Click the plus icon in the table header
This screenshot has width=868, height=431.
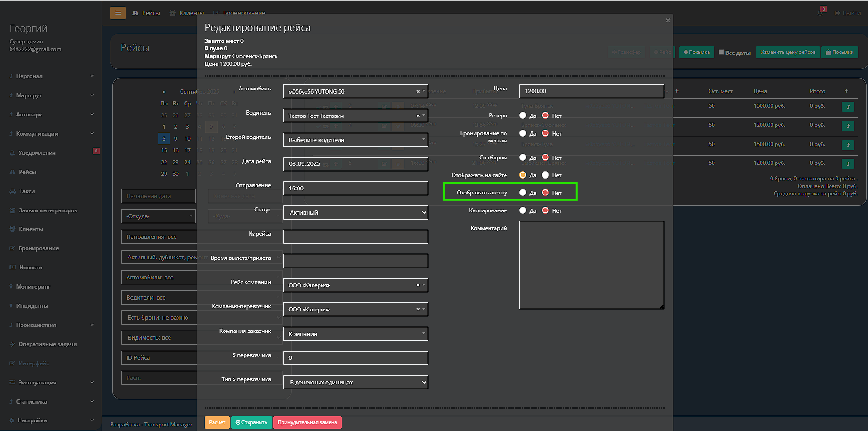pos(846,91)
